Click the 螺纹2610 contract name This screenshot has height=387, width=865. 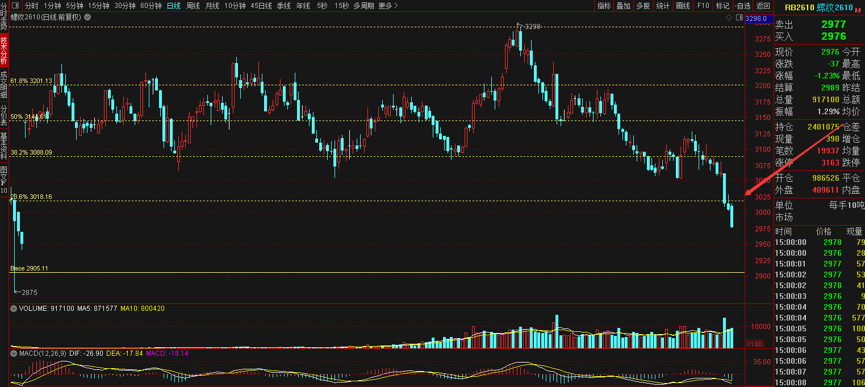point(836,8)
